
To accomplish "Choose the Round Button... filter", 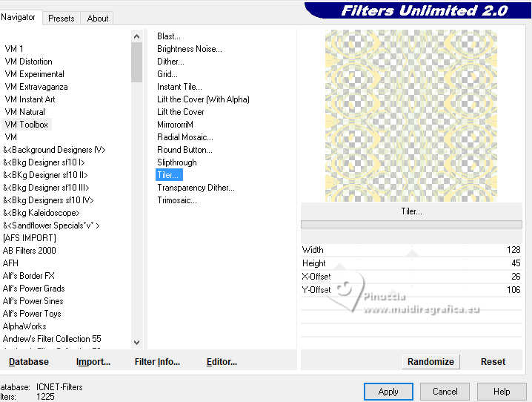I will pyautogui.click(x=184, y=150).
